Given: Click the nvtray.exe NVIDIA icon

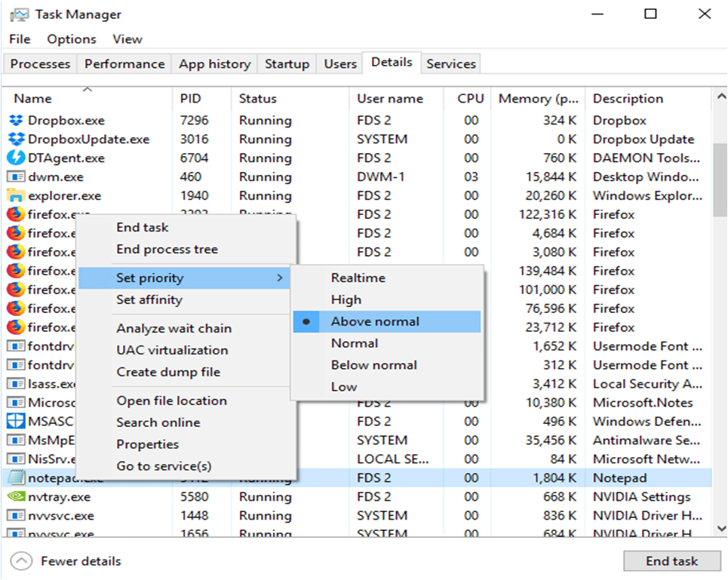Looking at the screenshot, I should point(16,497).
